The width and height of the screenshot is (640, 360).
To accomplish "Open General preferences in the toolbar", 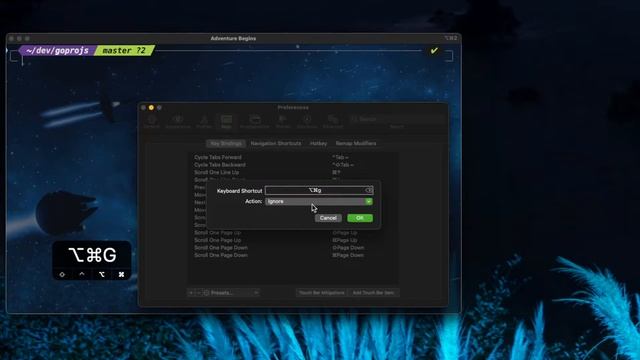I will tap(151, 121).
